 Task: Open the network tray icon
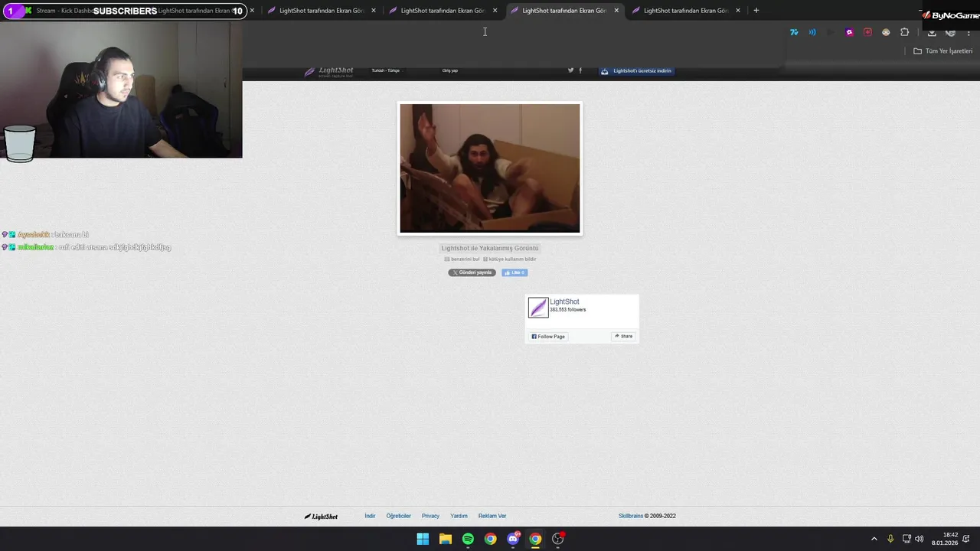[906, 539]
